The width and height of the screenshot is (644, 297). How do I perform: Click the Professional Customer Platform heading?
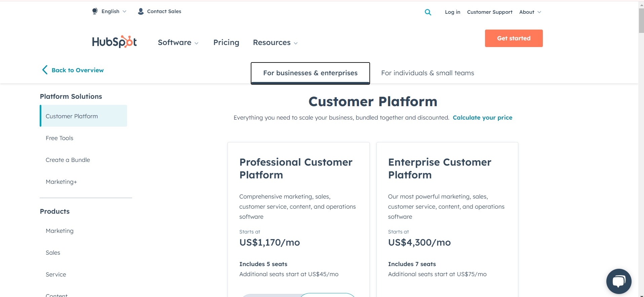pyautogui.click(x=296, y=168)
